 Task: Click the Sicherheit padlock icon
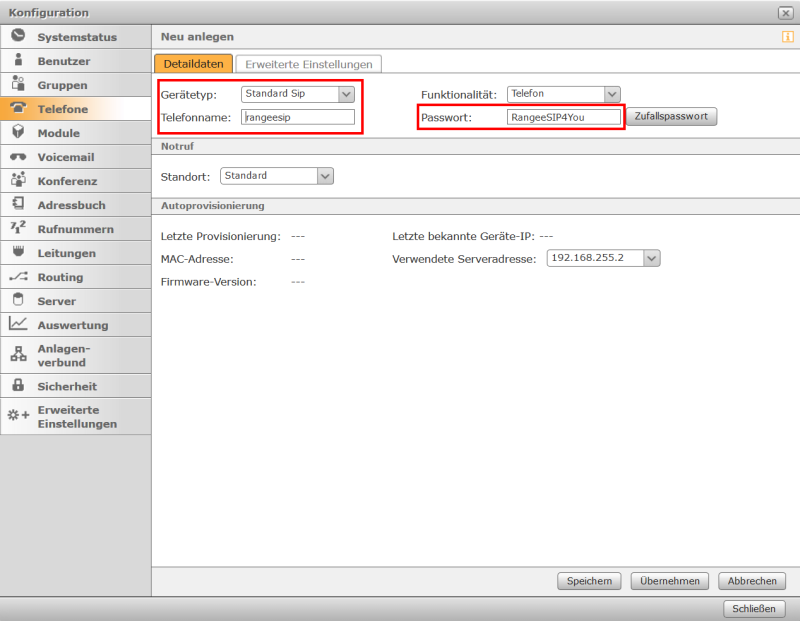point(18,385)
